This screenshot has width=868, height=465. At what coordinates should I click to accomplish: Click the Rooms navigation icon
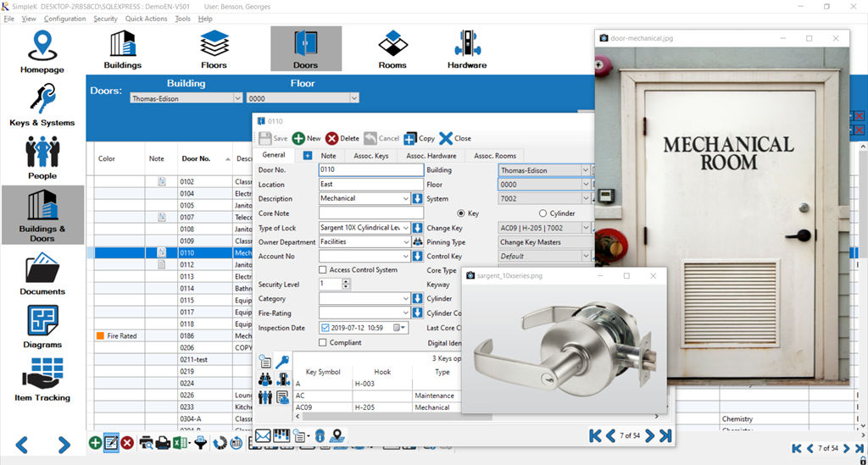[x=392, y=48]
